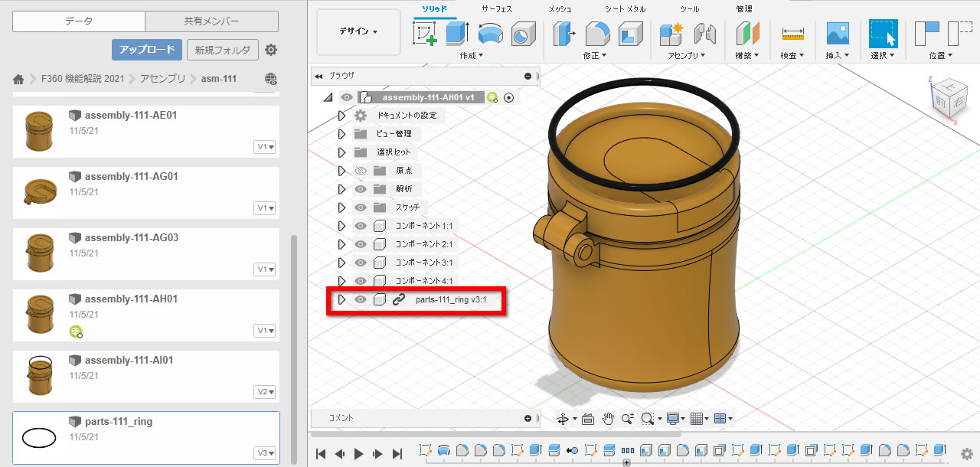This screenshot has height=467, width=980.
Task: Jump to timeline end
Action: click(397, 454)
